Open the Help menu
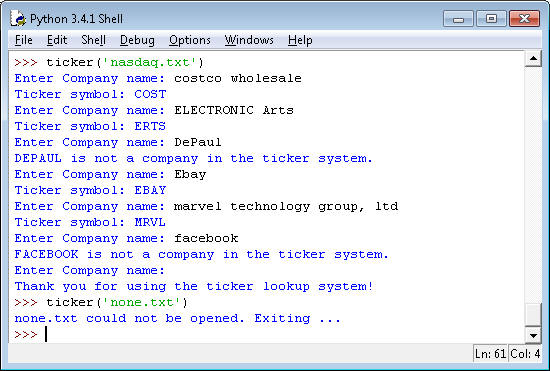Image resolution: width=550 pixels, height=371 pixels. click(300, 40)
